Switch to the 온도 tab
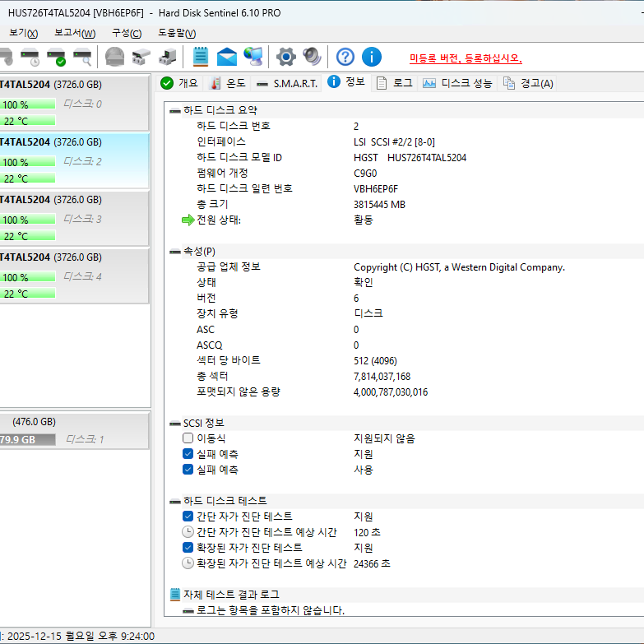Screen dimensions: 644x644 (227, 83)
